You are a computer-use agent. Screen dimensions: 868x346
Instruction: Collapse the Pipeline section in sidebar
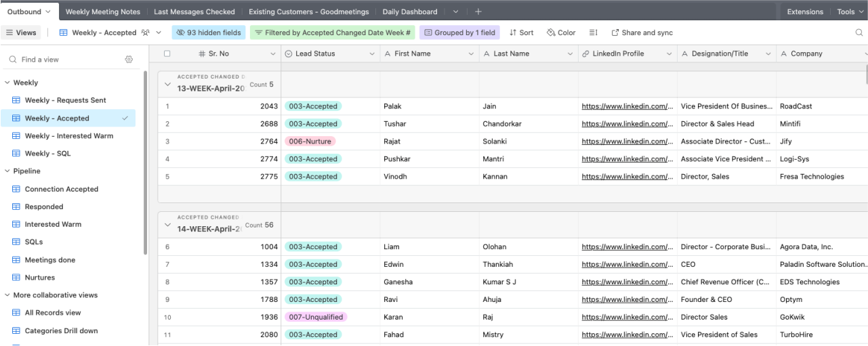(7, 171)
